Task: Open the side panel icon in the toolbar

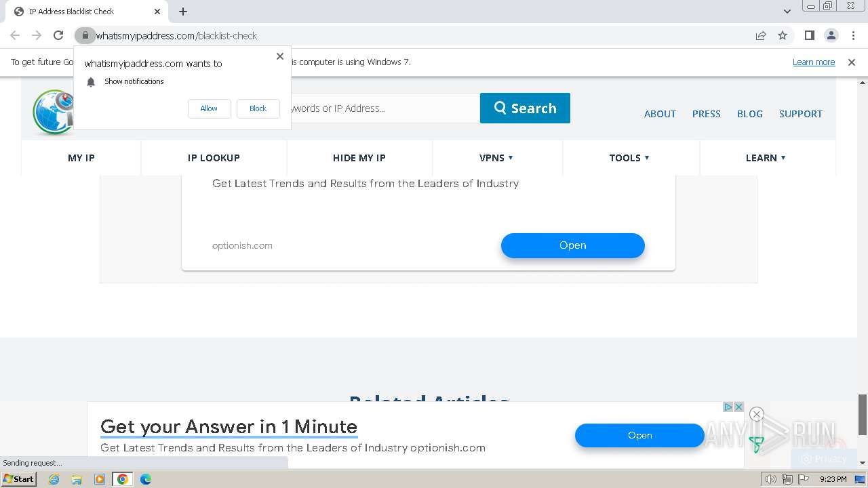Action: (809, 35)
